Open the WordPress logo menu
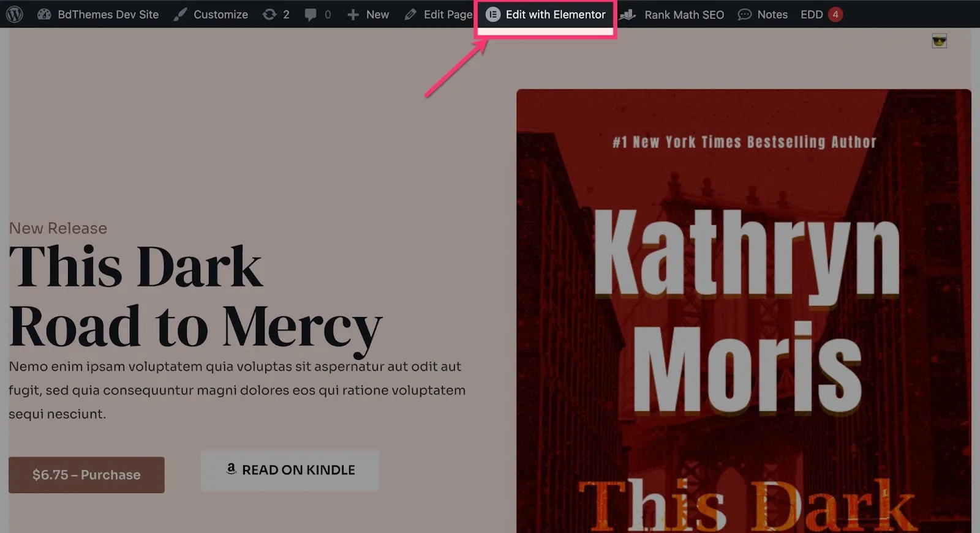 [x=15, y=14]
